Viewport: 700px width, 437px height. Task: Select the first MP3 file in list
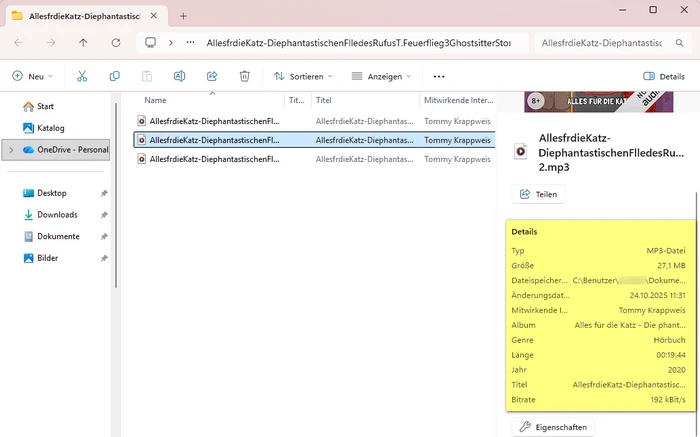tap(213, 121)
